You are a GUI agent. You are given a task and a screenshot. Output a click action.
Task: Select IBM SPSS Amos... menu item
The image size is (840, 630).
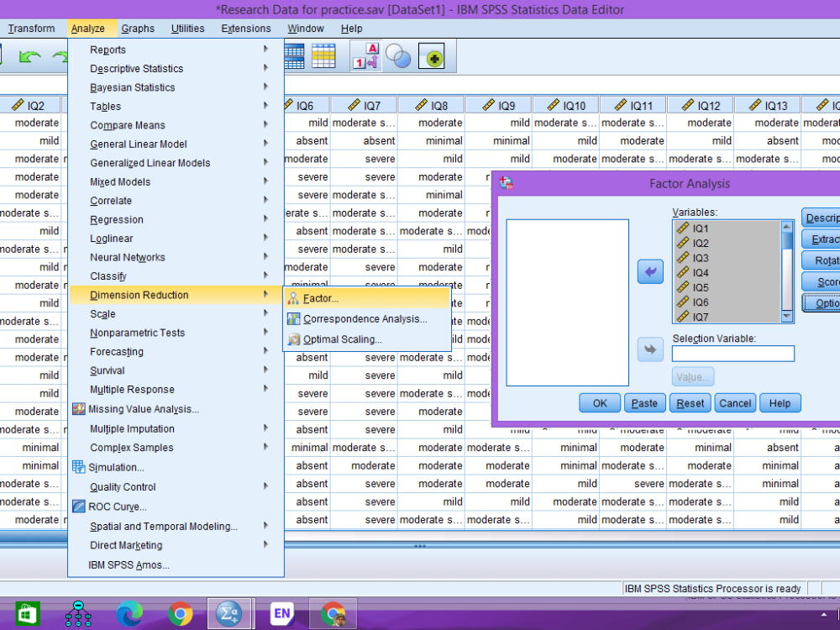[176, 564]
